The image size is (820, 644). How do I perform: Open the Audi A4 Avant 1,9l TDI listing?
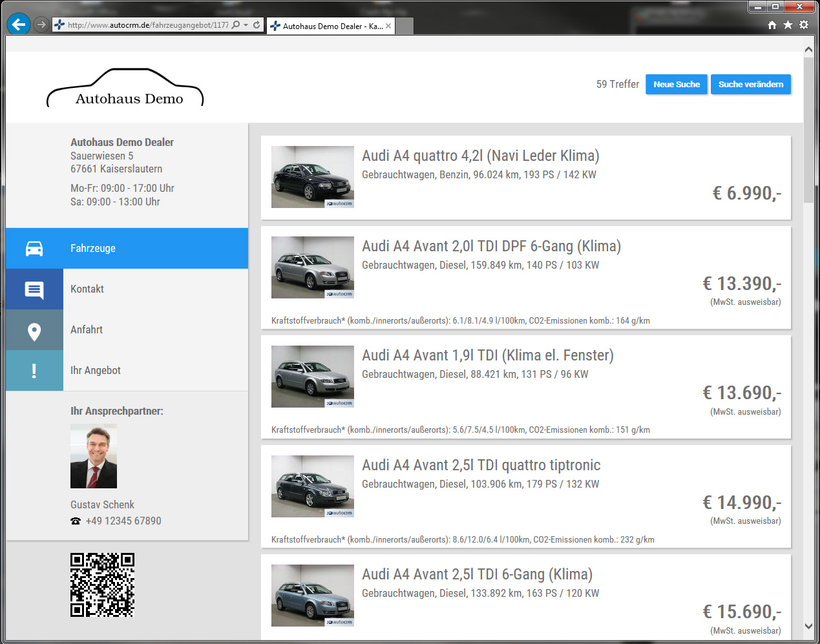[x=488, y=355]
